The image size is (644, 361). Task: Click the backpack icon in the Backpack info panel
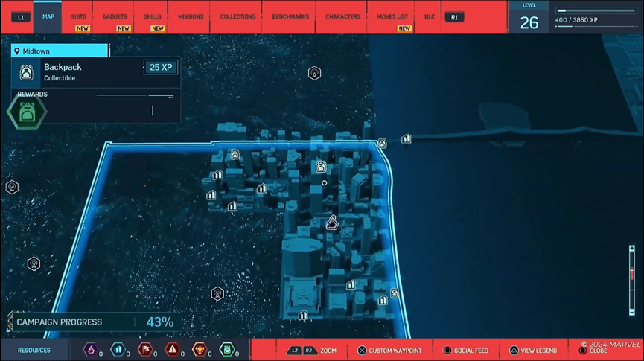[x=27, y=72]
